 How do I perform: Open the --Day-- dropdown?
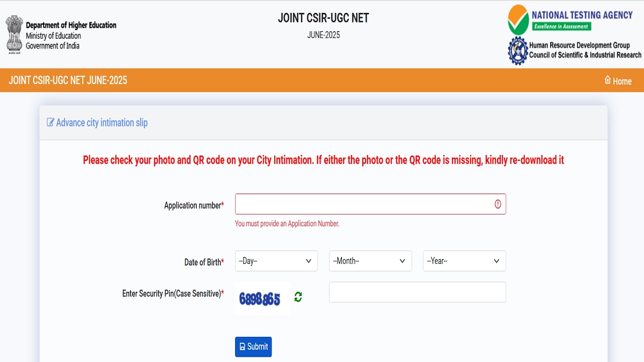pyautogui.click(x=276, y=261)
